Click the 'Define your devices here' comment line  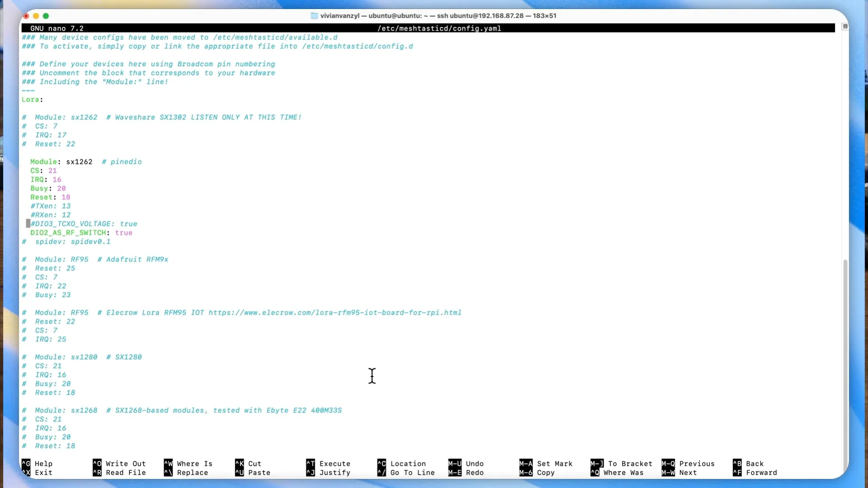(x=148, y=64)
